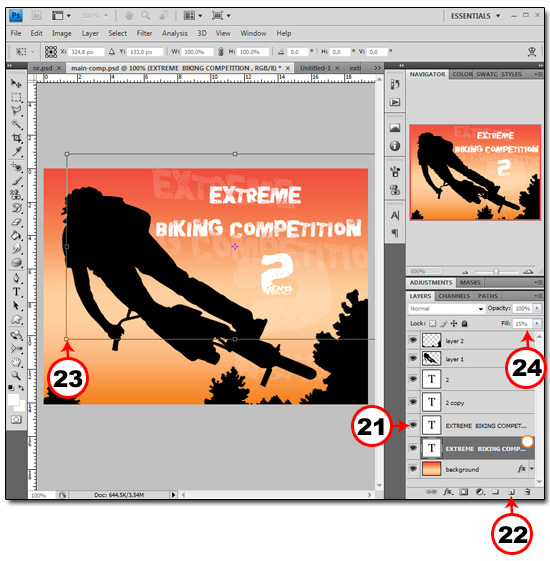Open the ESSENTIALS workspace dropdown
Screen dimensions: 550x561
coord(476,16)
